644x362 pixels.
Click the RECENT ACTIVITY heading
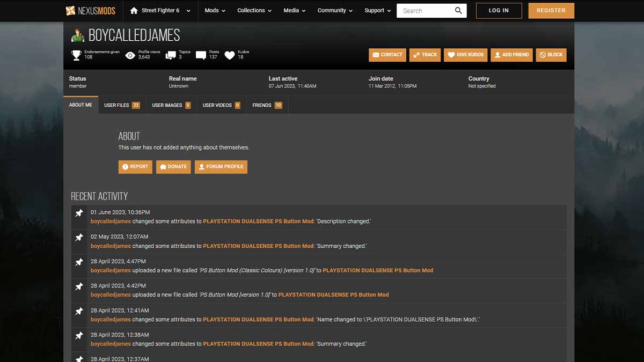click(99, 196)
